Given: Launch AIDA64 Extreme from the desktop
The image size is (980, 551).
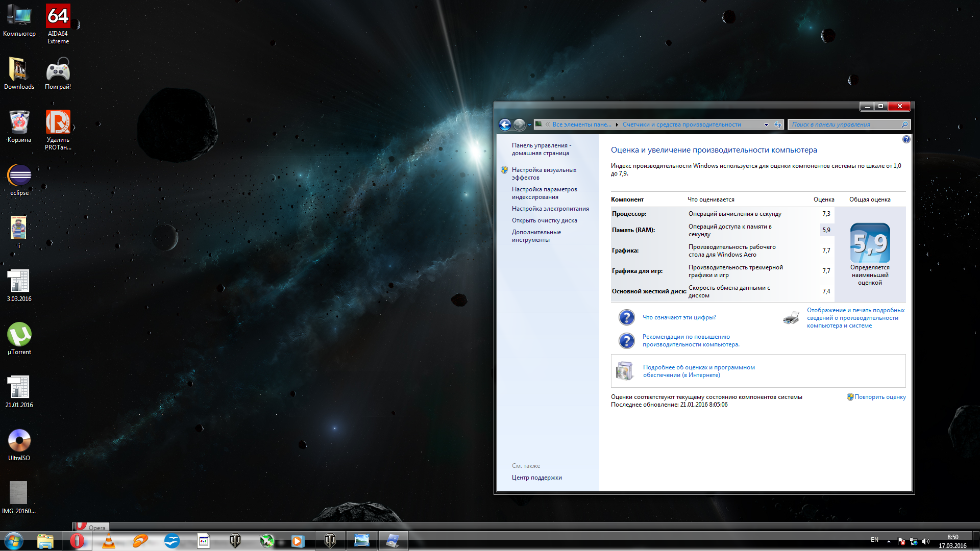Looking at the screenshot, I should tap(58, 24).
